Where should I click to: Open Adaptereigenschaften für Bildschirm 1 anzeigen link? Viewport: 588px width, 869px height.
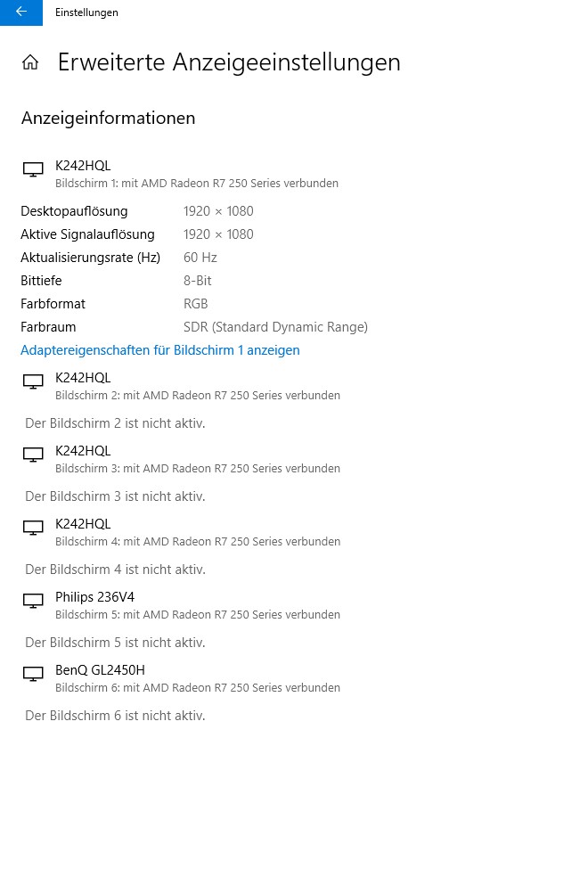tap(160, 350)
